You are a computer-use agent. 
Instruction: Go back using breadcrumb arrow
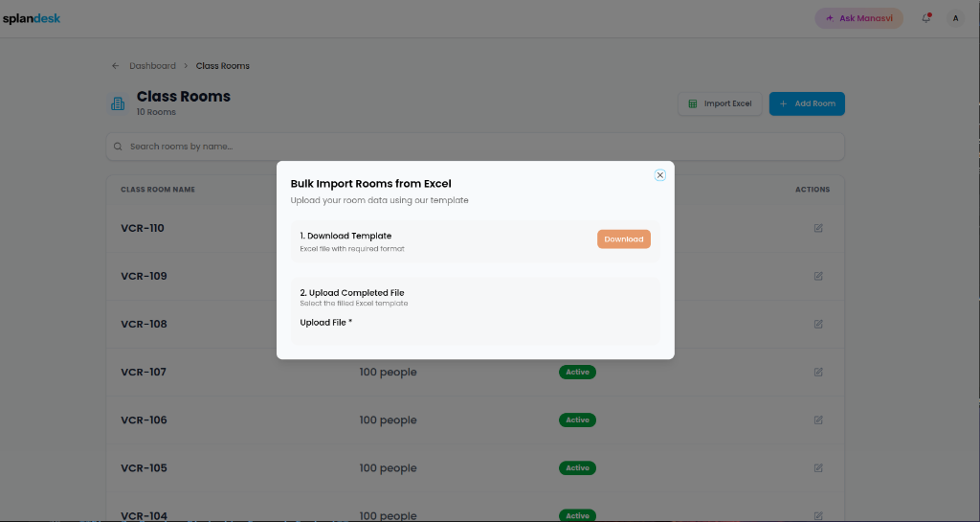pyautogui.click(x=115, y=66)
